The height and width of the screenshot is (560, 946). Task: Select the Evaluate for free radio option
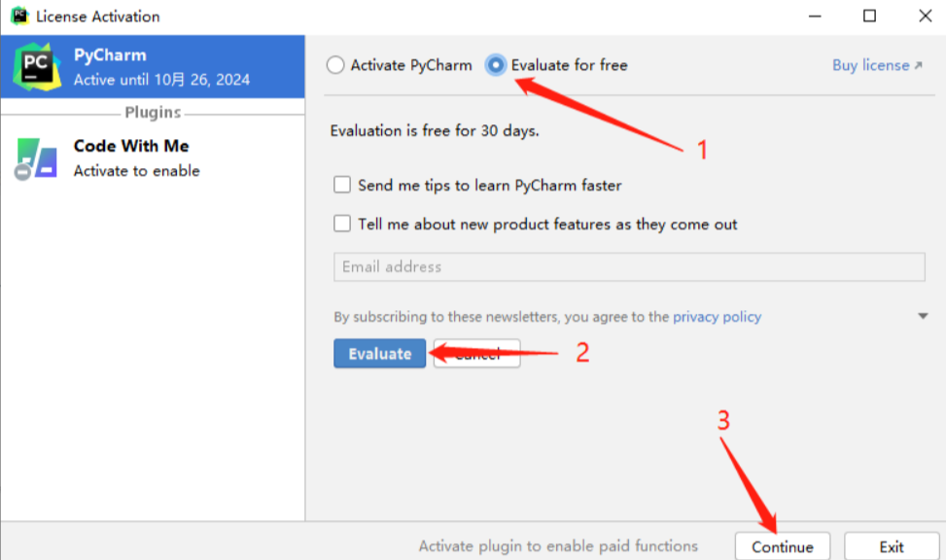[x=495, y=64]
